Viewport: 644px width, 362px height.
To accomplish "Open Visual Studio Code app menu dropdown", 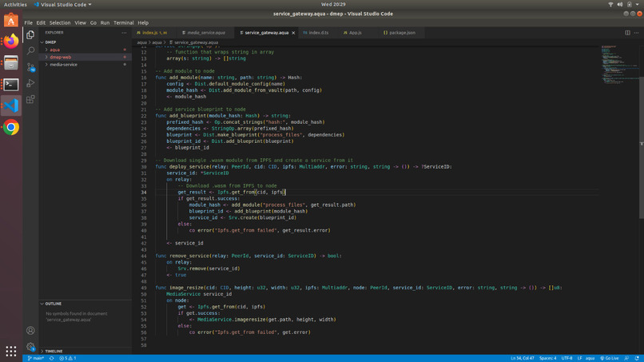I will pyautogui.click(x=63, y=5).
